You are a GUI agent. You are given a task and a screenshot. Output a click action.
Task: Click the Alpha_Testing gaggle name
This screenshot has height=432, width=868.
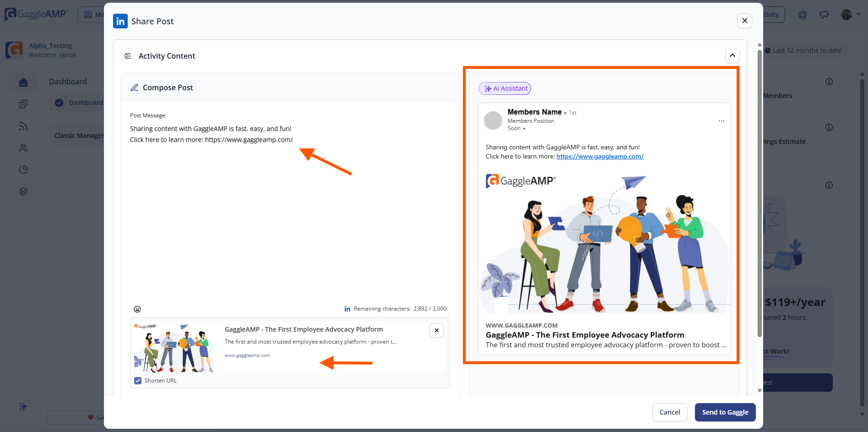click(x=50, y=46)
